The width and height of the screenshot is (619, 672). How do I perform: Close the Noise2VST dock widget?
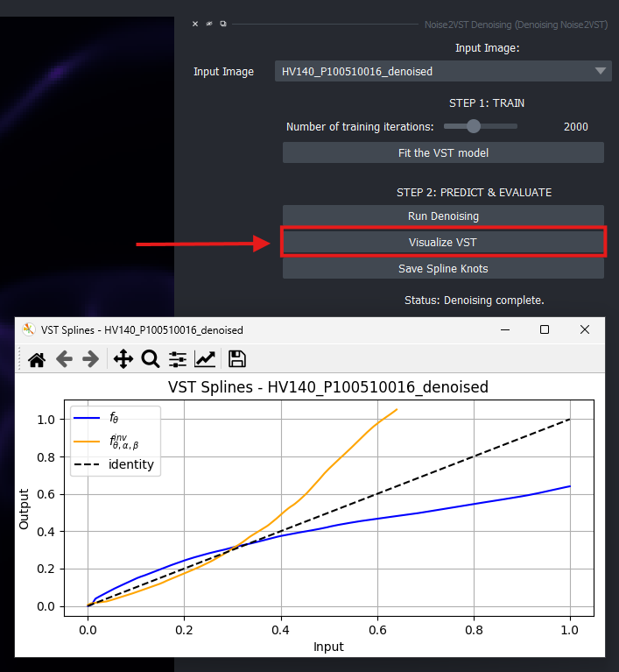click(x=195, y=24)
